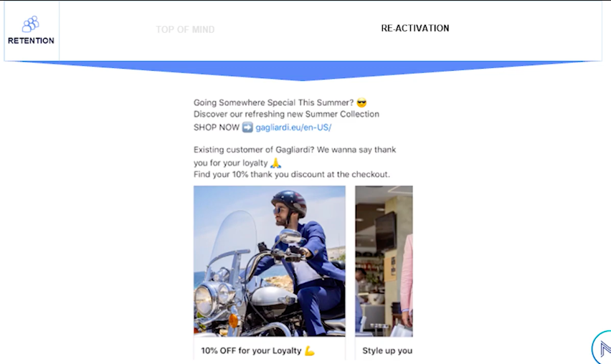This screenshot has height=364, width=611.
Task: Open the gagliardi.eu/en-US/ link
Action: coord(293,128)
